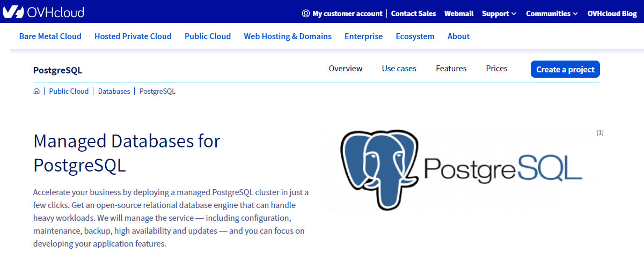This screenshot has height=268, width=644.
Task: Go to the Use cases section
Action: click(399, 69)
